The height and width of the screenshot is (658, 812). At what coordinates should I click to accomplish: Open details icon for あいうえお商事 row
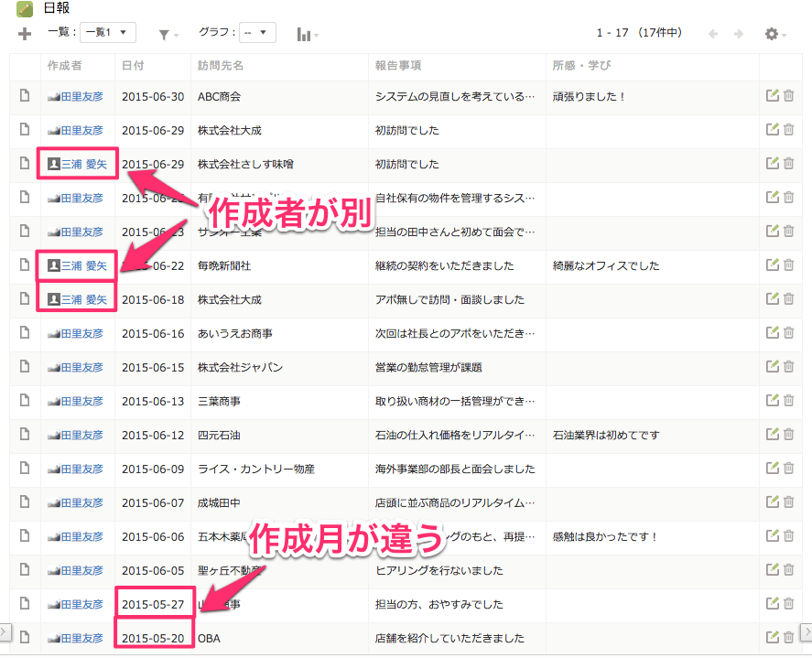[25, 333]
